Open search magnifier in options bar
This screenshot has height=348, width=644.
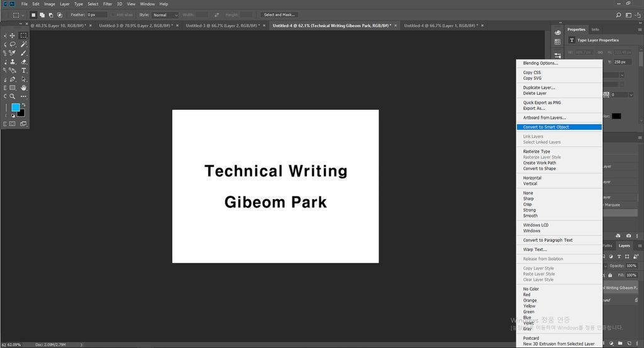(618, 15)
